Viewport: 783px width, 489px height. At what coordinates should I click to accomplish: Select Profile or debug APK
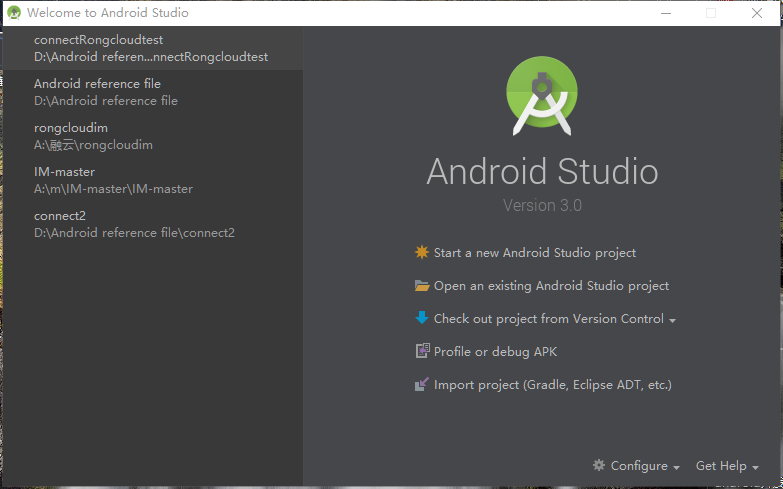[495, 352]
